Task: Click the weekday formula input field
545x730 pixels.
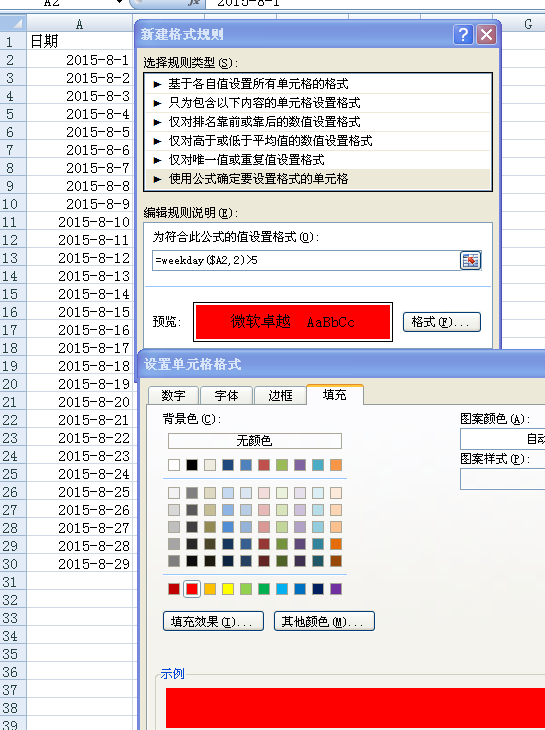Action: (x=305, y=260)
